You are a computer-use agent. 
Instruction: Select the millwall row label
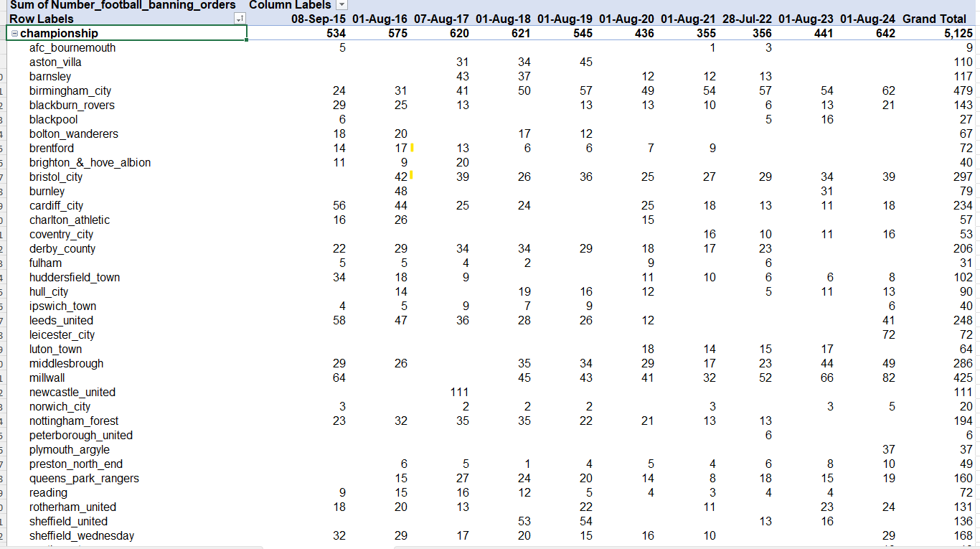pyautogui.click(x=47, y=378)
